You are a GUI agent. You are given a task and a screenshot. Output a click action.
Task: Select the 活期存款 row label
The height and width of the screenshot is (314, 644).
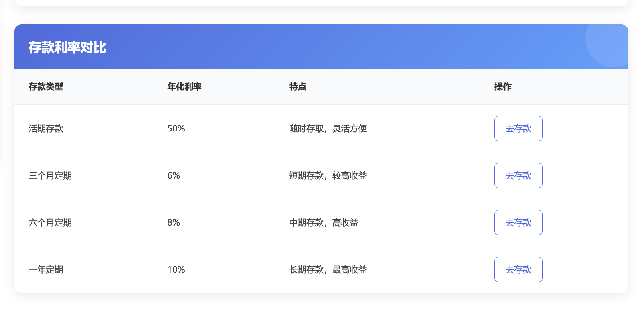(46, 129)
